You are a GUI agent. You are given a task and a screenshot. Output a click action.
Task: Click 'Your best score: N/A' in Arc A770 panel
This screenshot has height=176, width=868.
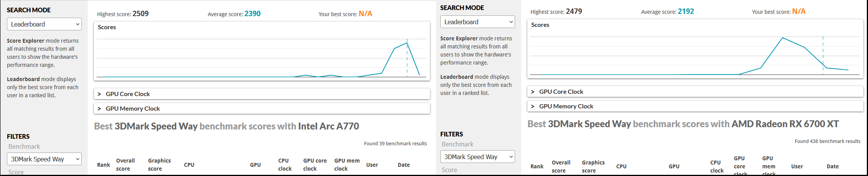tap(345, 14)
